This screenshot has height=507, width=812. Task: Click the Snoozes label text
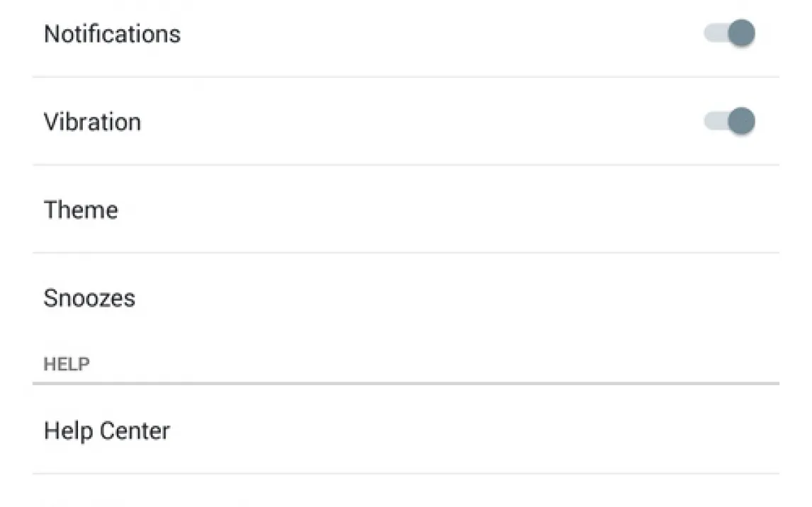coord(89,297)
